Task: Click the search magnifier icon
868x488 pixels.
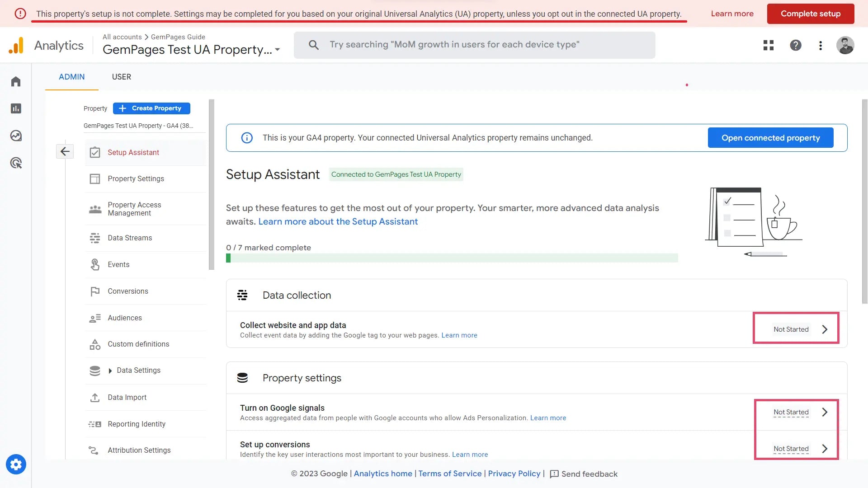Action: [x=314, y=45]
